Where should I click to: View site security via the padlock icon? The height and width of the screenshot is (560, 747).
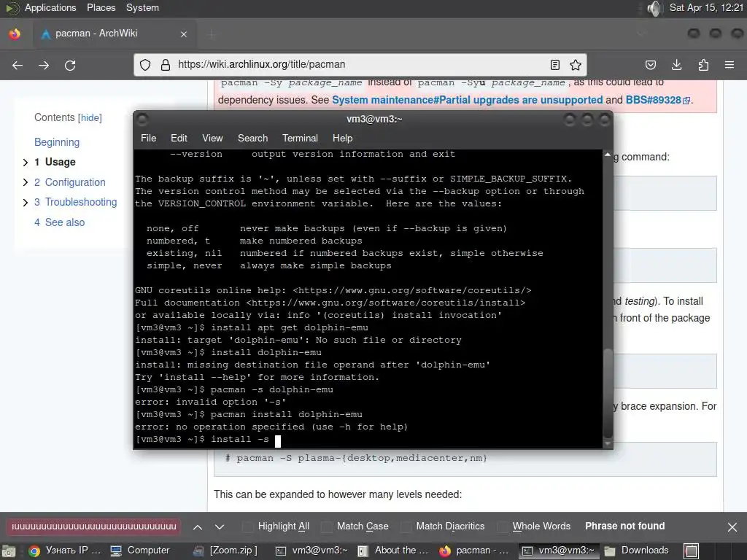pyautogui.click(x=166, y=65)
